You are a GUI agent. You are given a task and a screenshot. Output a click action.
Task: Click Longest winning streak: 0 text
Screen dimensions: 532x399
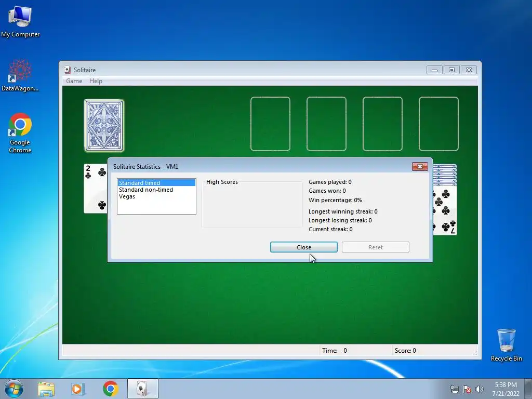pos(343,211)
